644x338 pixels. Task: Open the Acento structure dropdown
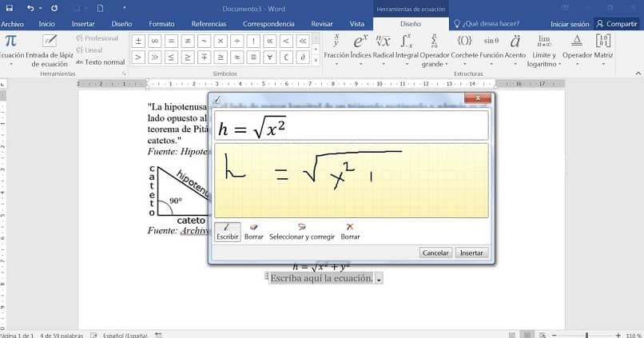515,50
